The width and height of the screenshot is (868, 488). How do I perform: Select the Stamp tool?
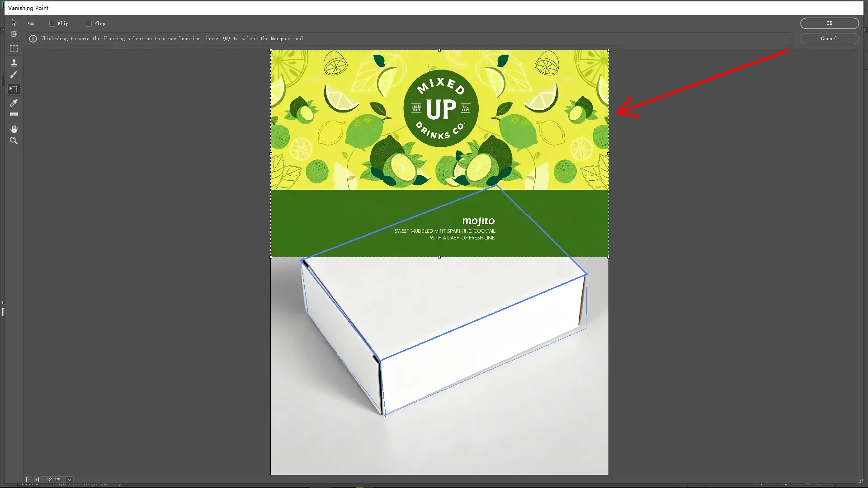(14, 62)
